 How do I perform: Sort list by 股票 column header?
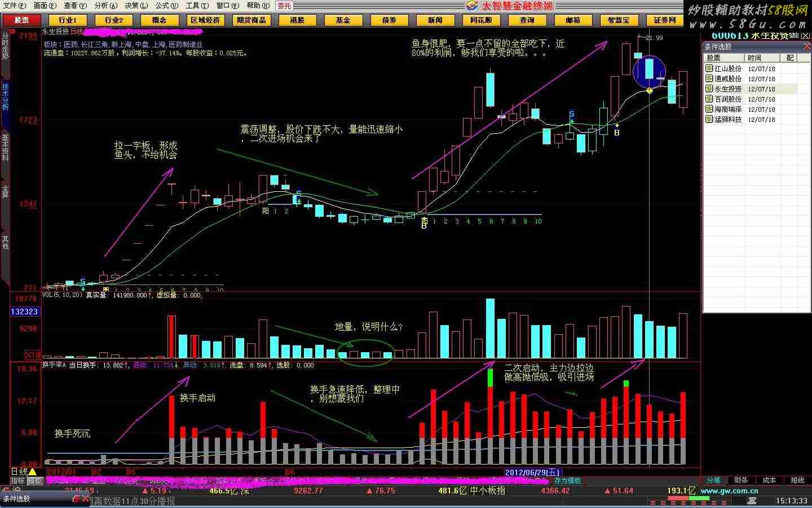pos(725,58)
